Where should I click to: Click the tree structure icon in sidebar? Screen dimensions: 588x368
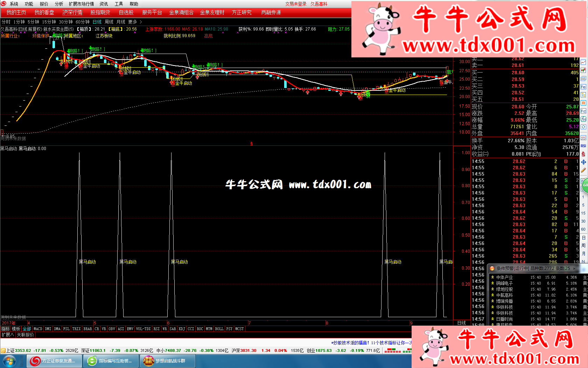point(583,95)
